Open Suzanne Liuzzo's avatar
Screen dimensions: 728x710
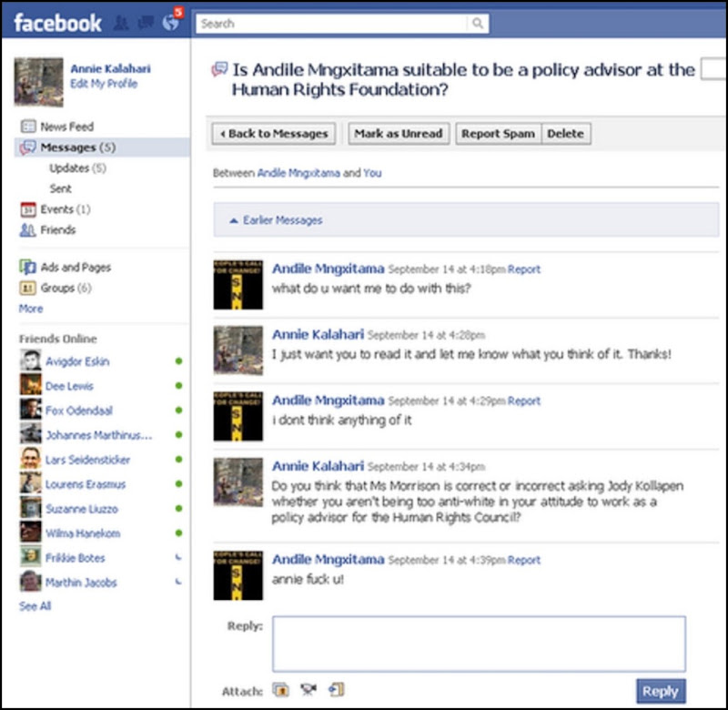tap(31, 508)
